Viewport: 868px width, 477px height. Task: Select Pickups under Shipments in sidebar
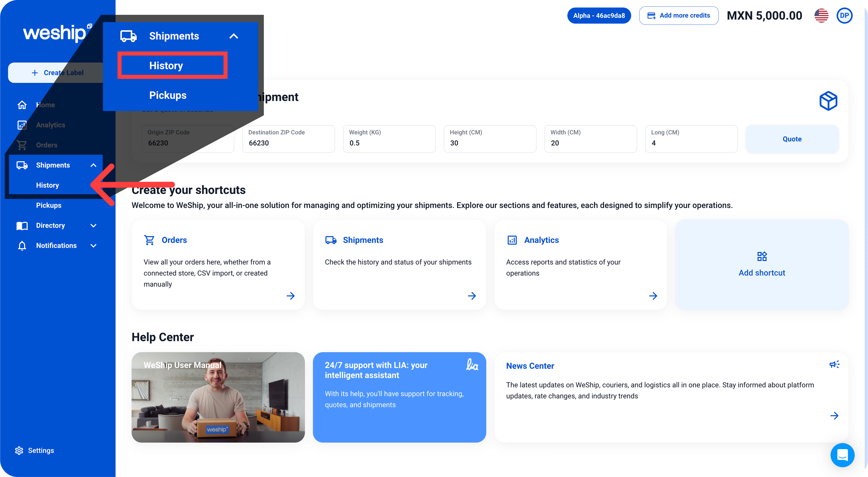click(49, 205)
